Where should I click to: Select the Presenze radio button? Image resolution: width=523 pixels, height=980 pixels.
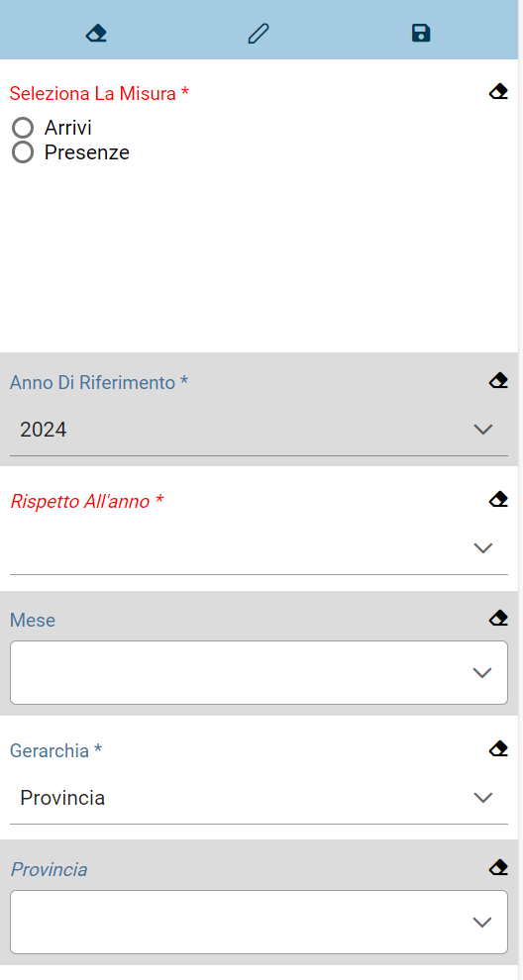[23, 151]
